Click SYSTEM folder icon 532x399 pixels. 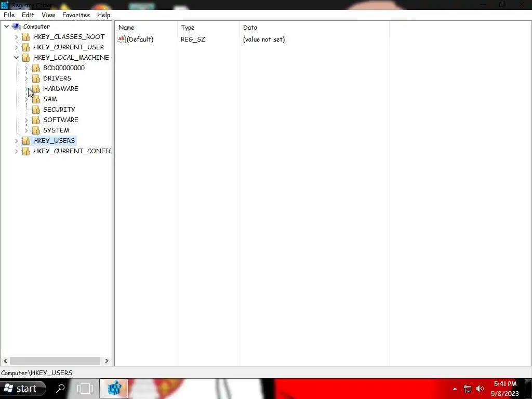pos(36,130)
